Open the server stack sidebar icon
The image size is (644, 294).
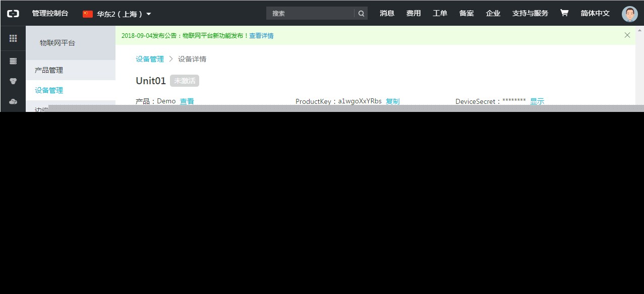tap(13, 61)
